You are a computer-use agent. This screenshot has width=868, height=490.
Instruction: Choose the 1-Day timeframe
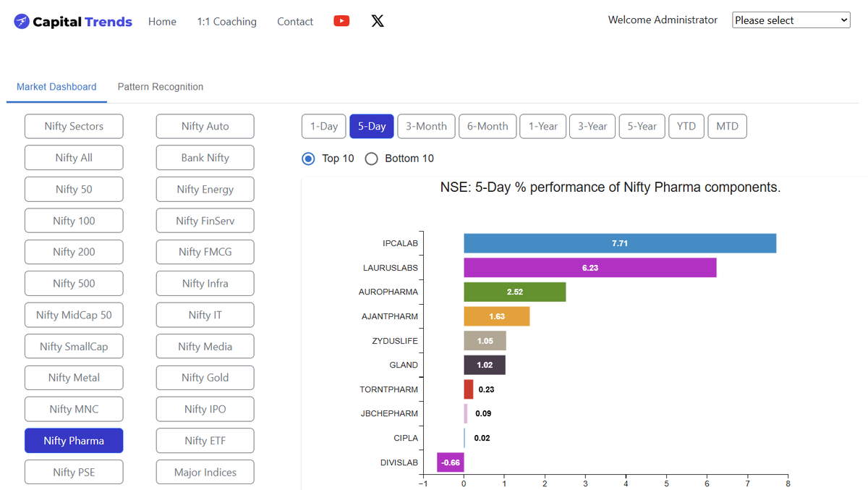pos(324,126)
